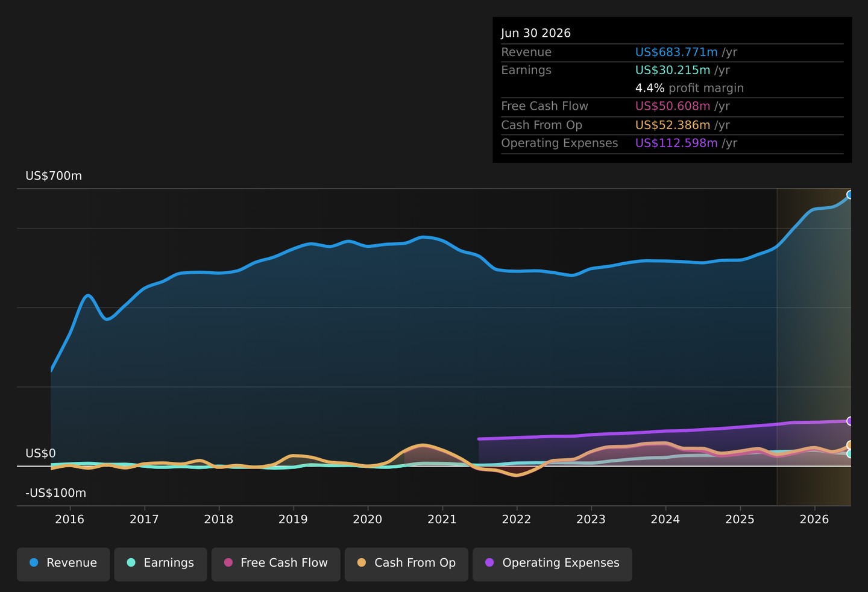Click the Free Cash Flow label in tooltip
The image size is (868, 592).
(545, 106)
